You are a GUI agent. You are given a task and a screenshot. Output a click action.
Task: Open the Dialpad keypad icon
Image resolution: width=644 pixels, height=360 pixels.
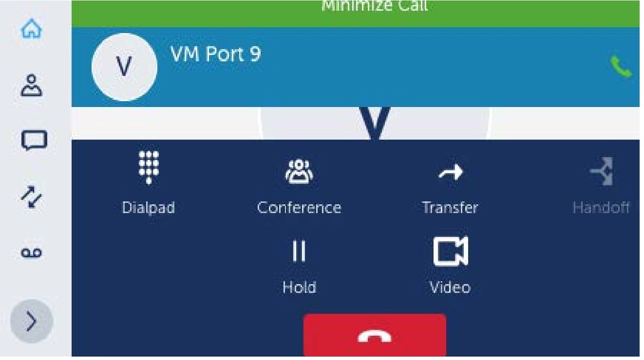click(149, 166)
